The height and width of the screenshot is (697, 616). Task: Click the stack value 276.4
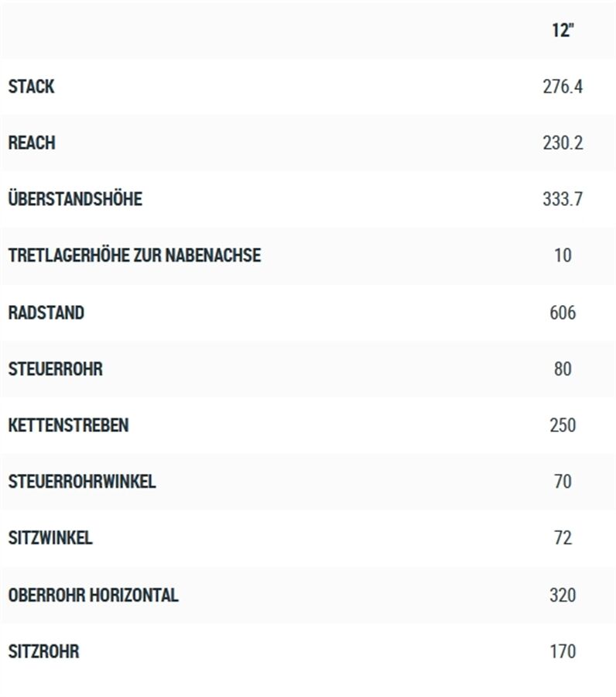coord(563,87)
